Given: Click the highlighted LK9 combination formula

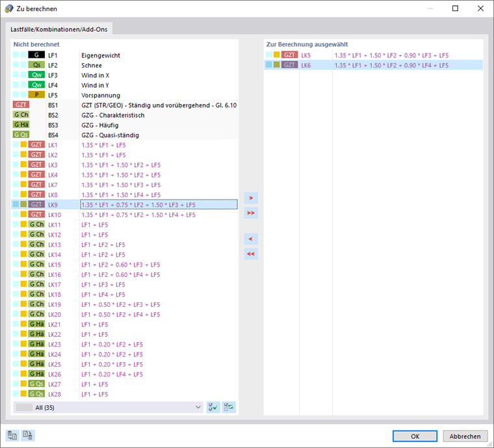Looking at the screenshot, I should click(x=159, y=205).
